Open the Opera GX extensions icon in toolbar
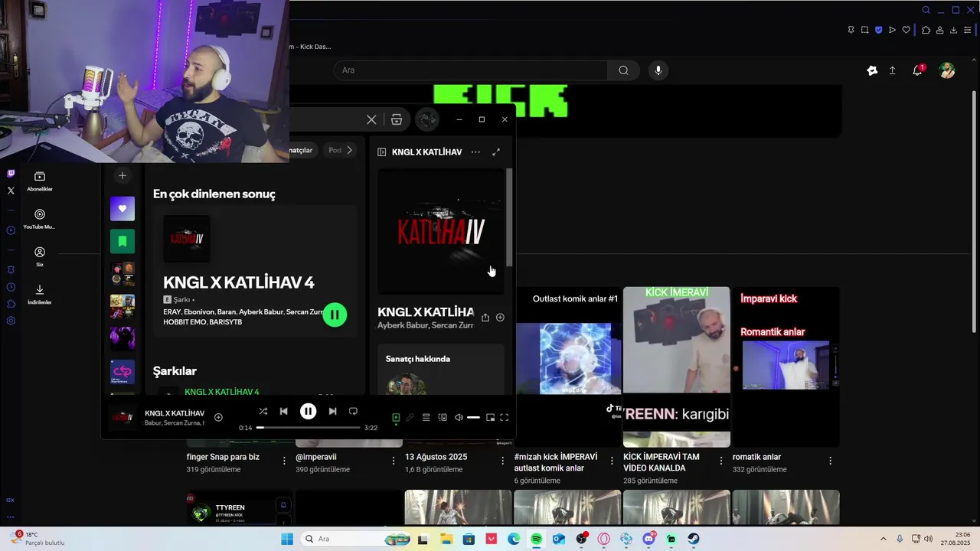 tap(926, 30)
